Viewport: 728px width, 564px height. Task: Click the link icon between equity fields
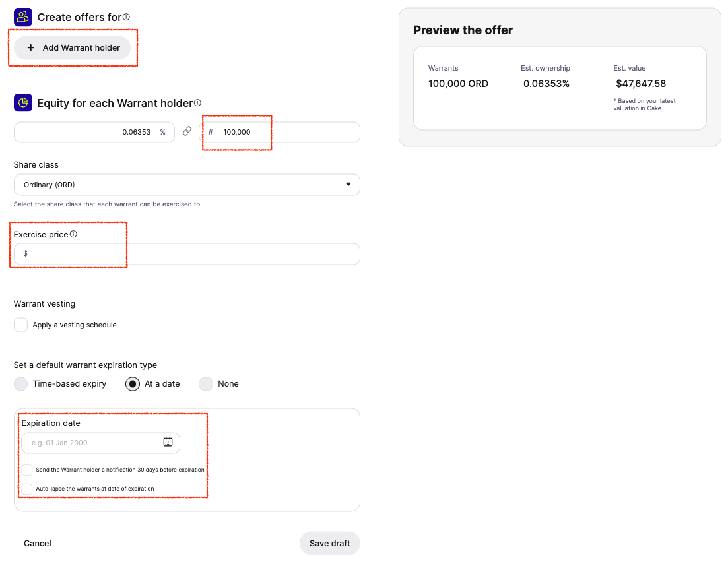(x=187, y=132)
